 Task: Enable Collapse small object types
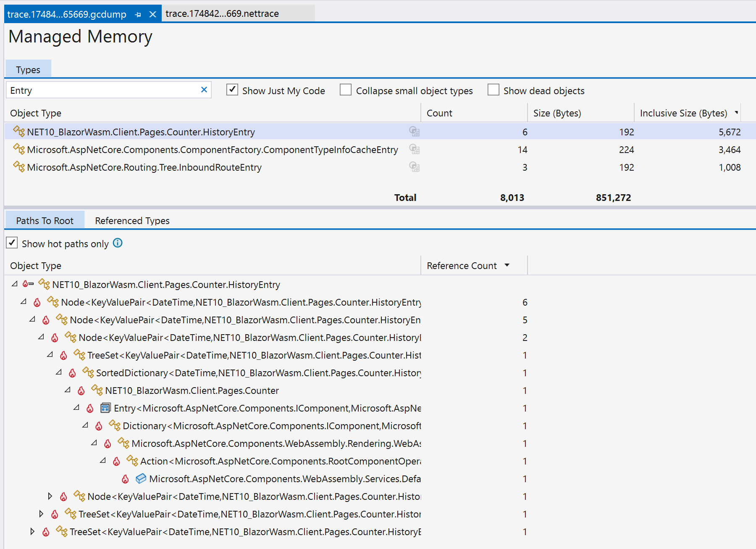345,90
